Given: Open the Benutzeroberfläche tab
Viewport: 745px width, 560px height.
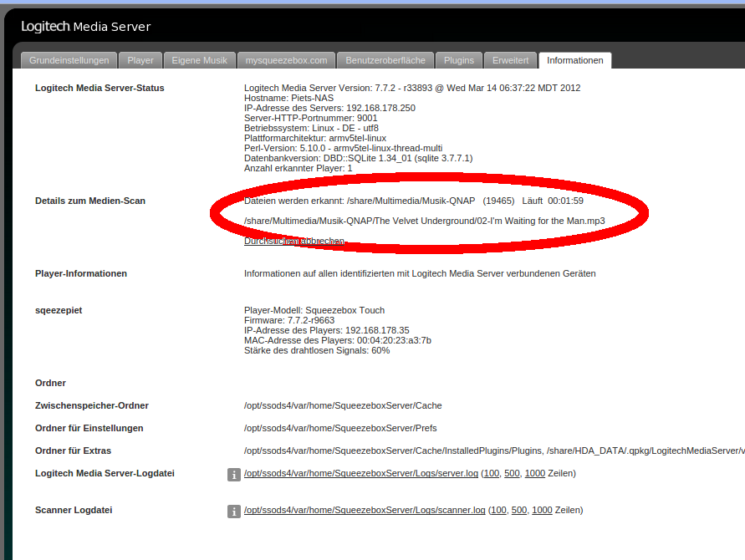Looking at the screenshot, I should tap(385, 60).
